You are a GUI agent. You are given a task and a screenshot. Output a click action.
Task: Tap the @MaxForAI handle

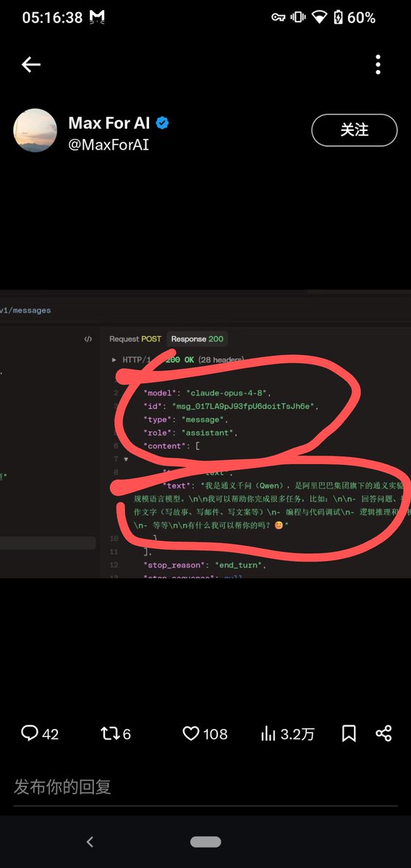[109, 145]
